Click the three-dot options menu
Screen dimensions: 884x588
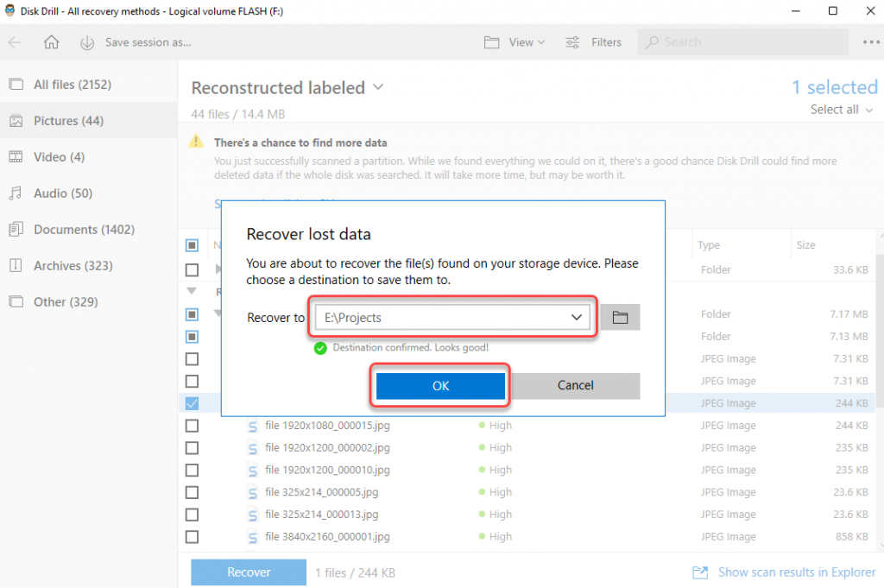pyautogui.click(x=868, y=41)
